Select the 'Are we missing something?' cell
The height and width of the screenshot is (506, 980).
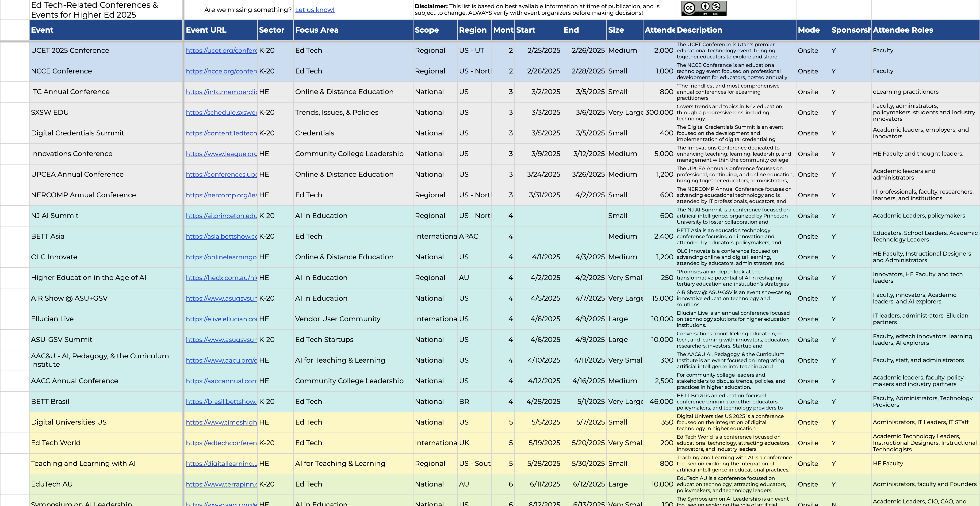point(239,10)
